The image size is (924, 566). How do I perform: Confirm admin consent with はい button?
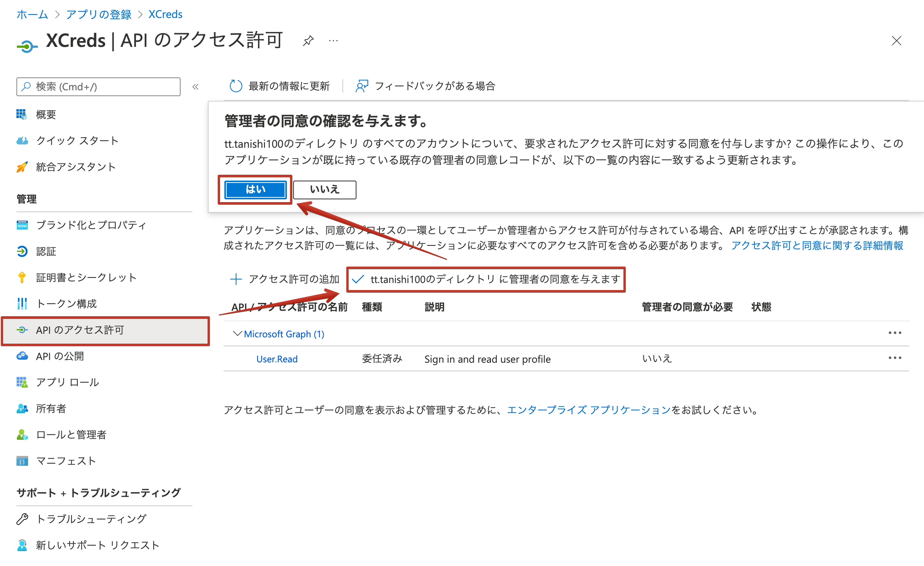pos(256,190)
